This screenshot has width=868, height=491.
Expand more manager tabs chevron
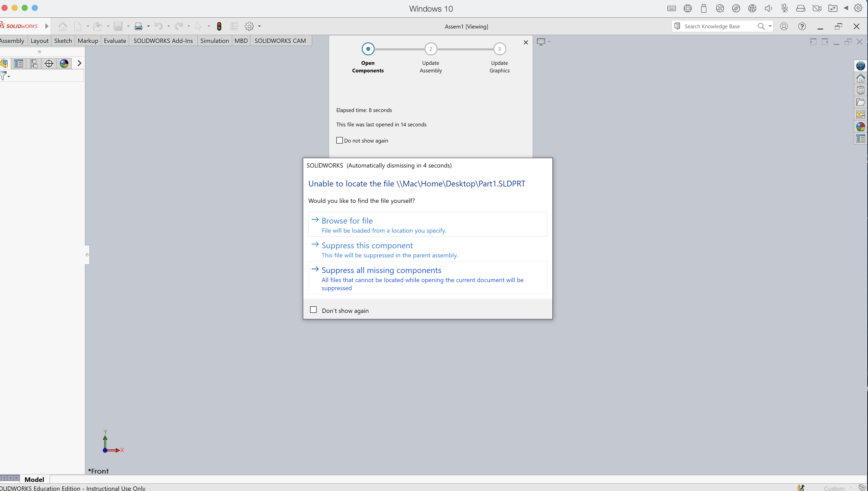pos(79,63)
